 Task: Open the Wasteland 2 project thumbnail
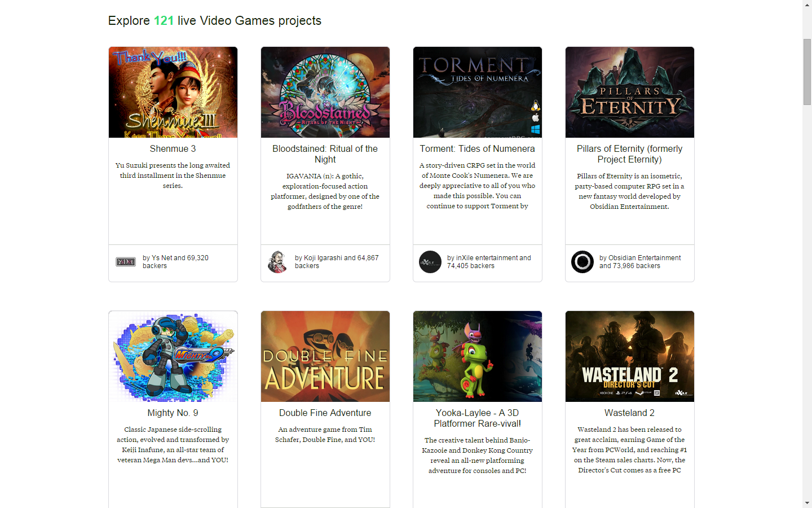coord(630,356)
